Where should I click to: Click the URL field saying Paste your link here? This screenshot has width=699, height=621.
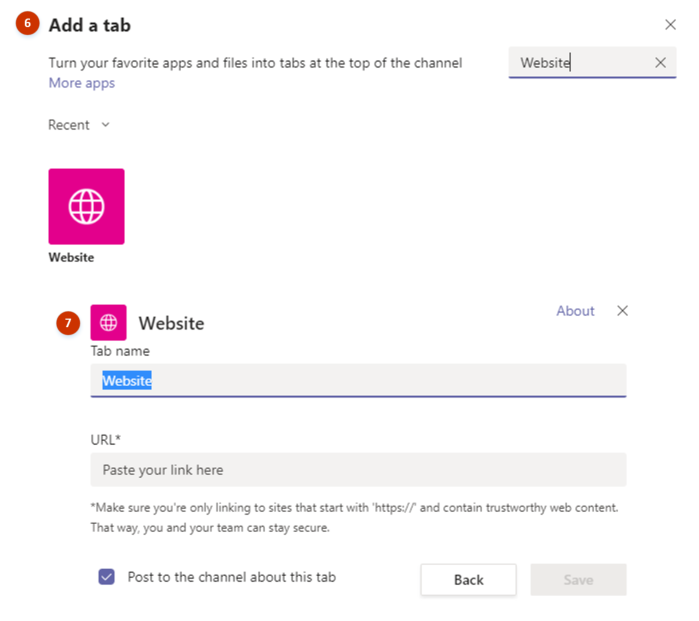point(358,469)
